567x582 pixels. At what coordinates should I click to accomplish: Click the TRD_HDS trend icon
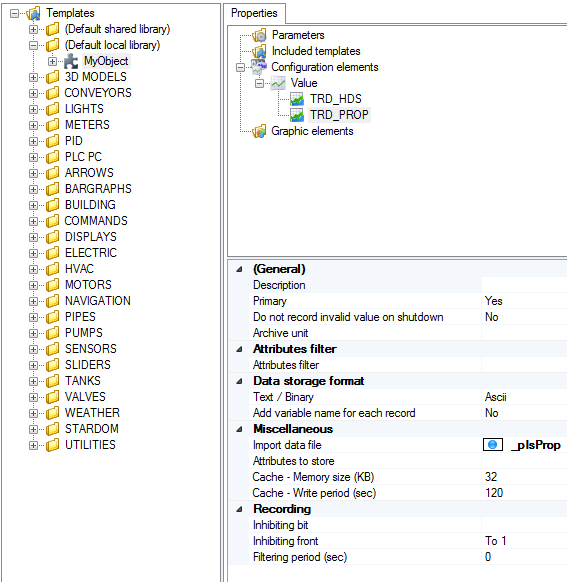click(x=297, y=99)
